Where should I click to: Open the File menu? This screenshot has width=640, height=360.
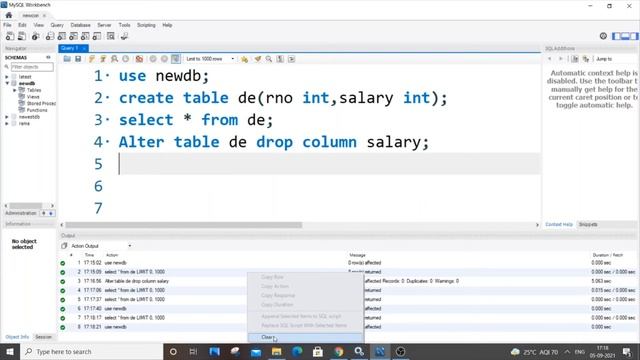7,25
